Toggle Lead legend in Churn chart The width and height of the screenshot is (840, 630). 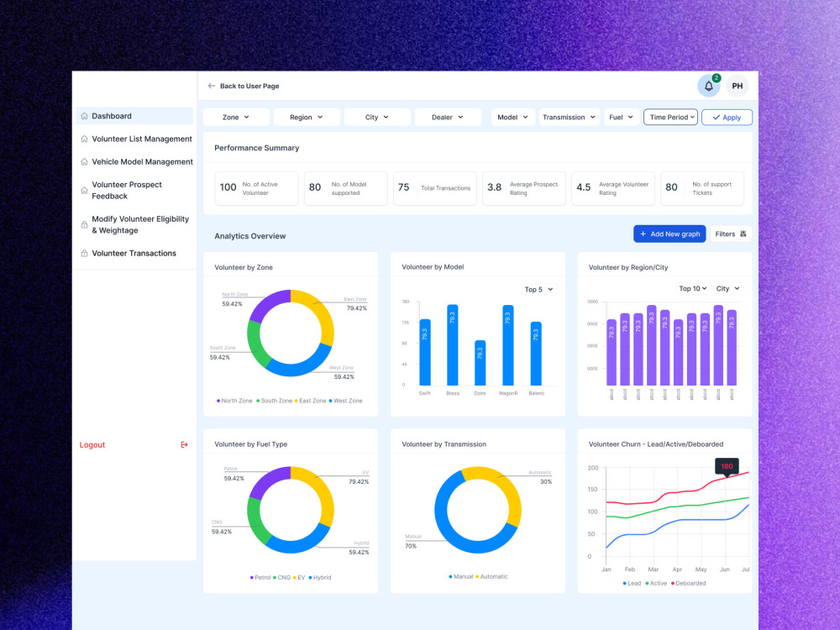(632, 584)
